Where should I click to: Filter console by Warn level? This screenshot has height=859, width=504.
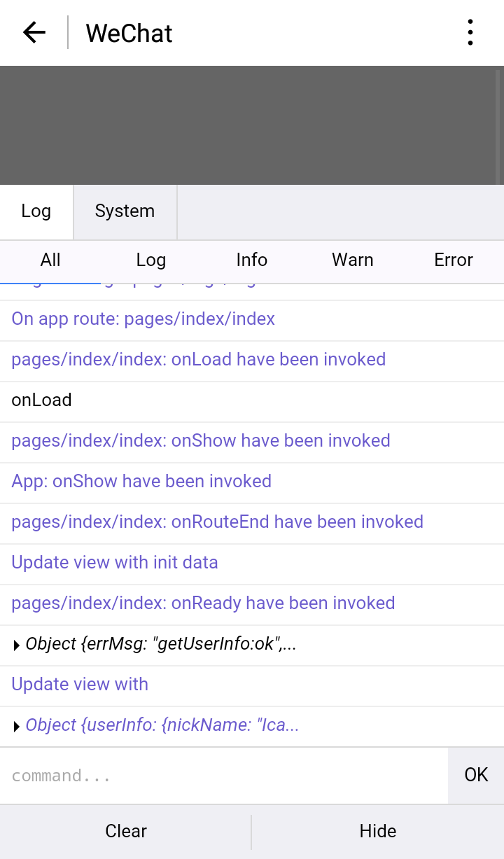353,260
